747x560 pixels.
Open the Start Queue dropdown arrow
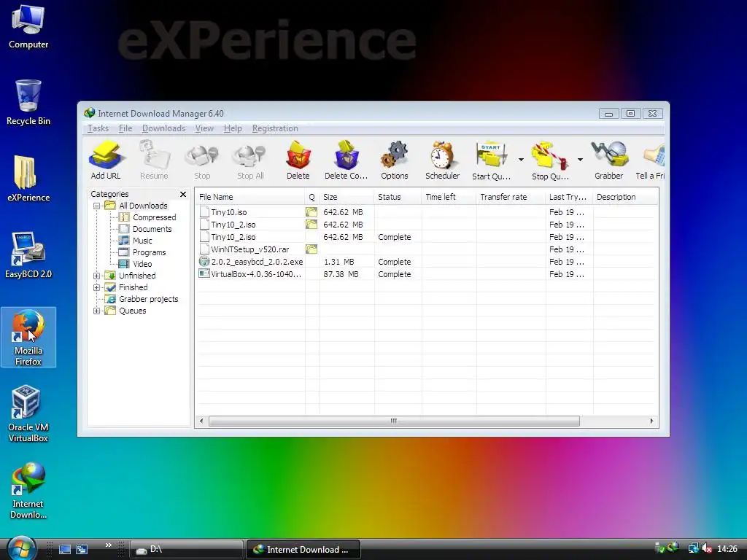tap(521, 160)
